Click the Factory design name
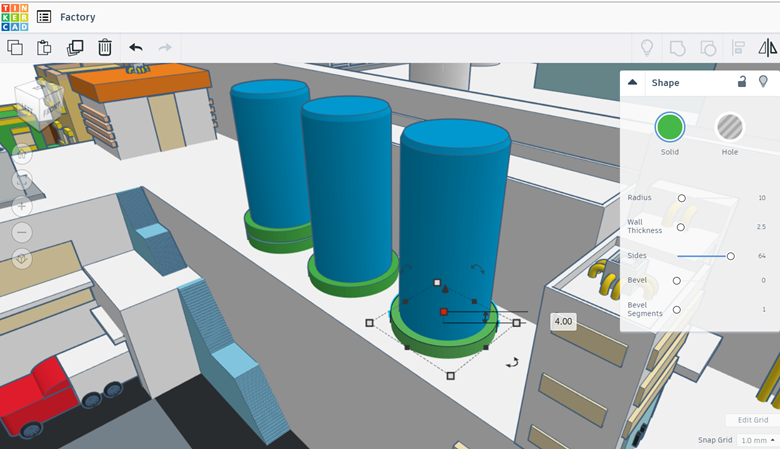Image resolution: width=780 pixels, height=449 pixels. tap(78, 17)
